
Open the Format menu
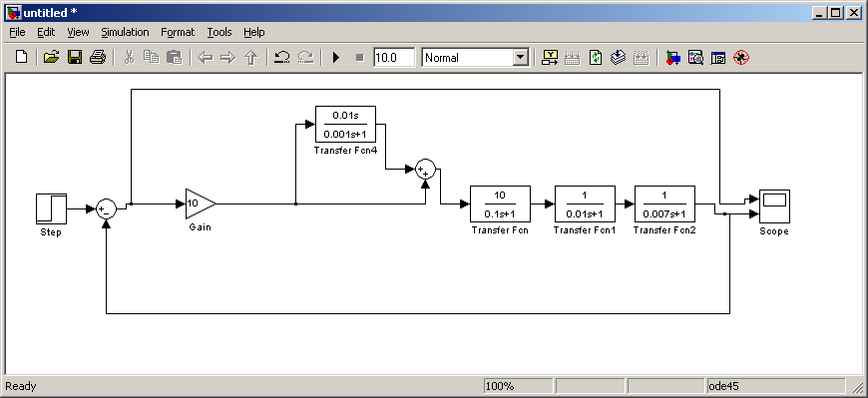pos(178,32)
